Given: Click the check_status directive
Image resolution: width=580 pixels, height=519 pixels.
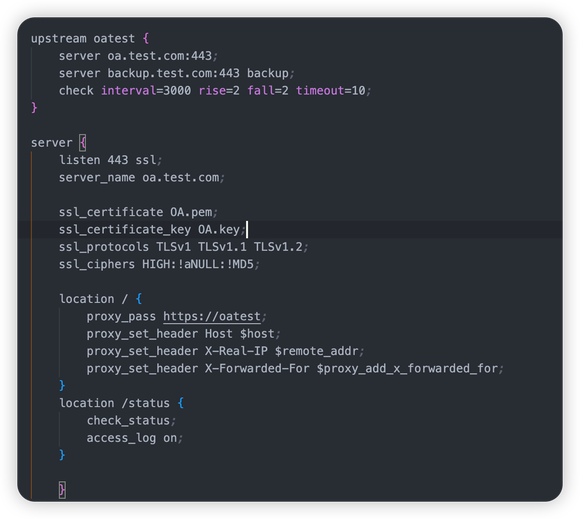Looking at the screenshot, I should 128,421.
